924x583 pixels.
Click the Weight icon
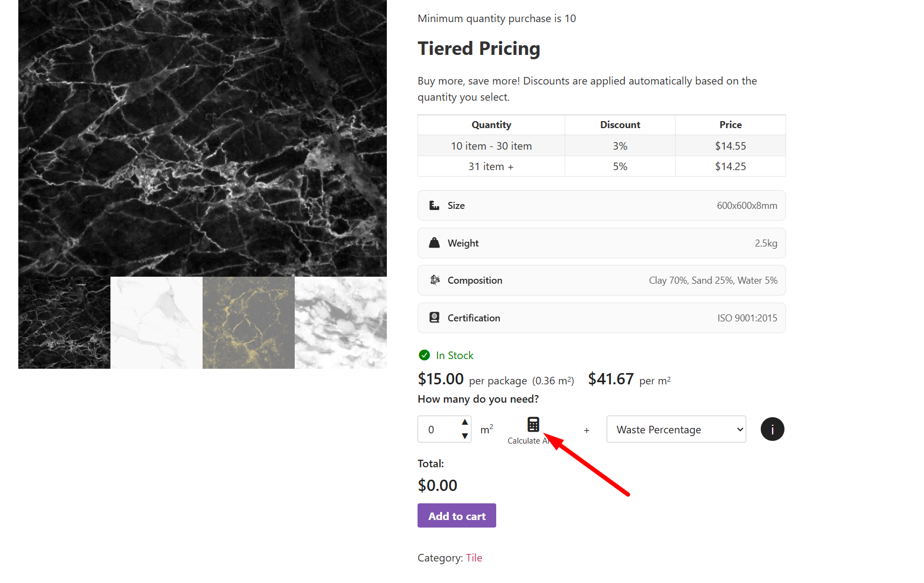(434, 243)
